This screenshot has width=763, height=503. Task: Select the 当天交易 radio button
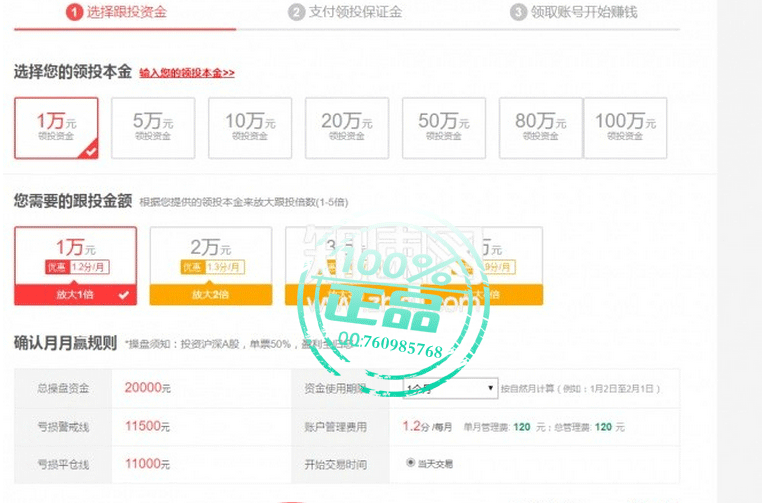[x=410, y=463]
